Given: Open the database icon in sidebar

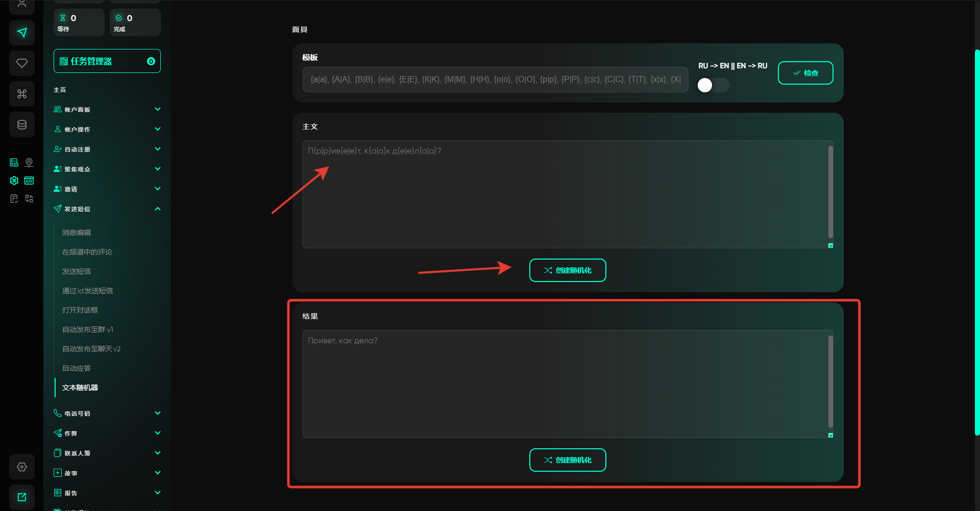Looking at the screenshot, I should pyautogui.click(x=22, y=124).
